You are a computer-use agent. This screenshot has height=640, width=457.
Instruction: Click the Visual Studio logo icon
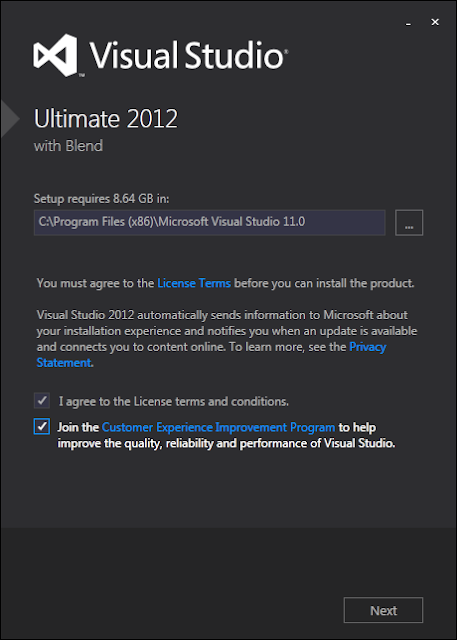click(x=55, y=55)
